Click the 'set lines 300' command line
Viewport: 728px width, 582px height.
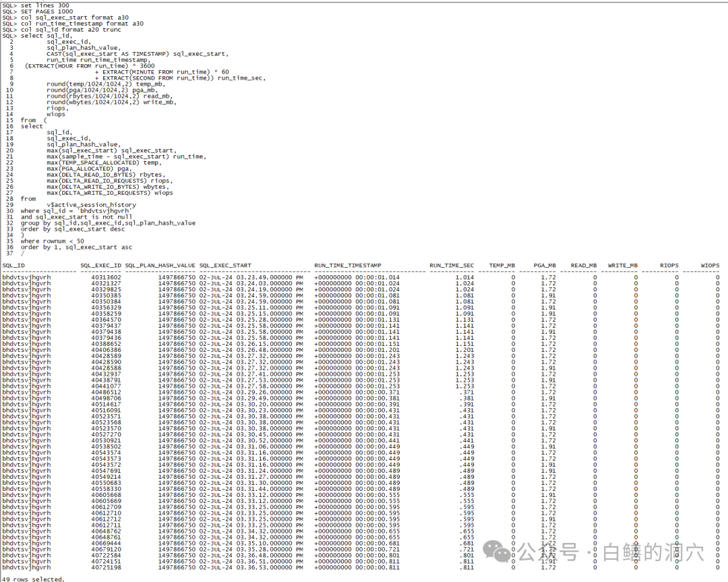click(x=44, y=5)
